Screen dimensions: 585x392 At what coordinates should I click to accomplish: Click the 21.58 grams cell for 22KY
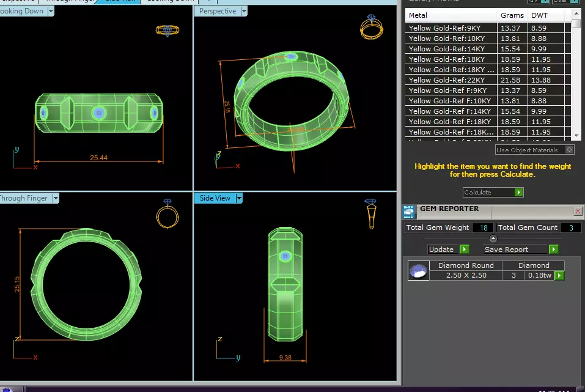[512, 80]
